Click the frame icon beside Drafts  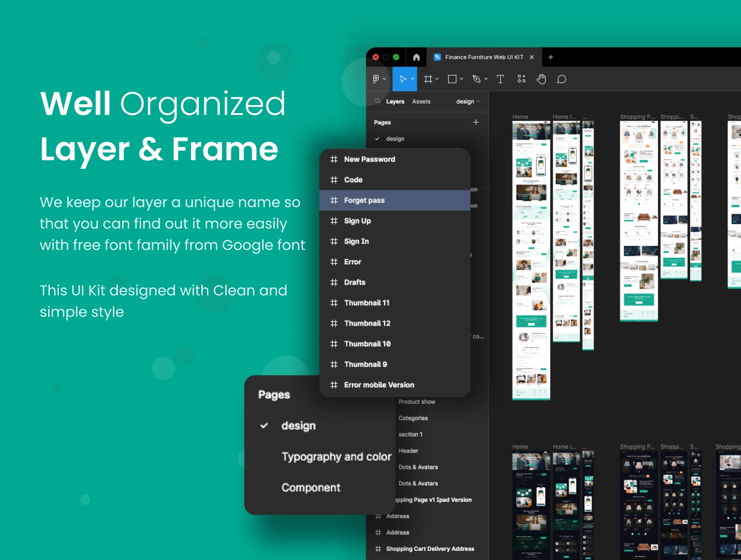(x=334, y=282)
